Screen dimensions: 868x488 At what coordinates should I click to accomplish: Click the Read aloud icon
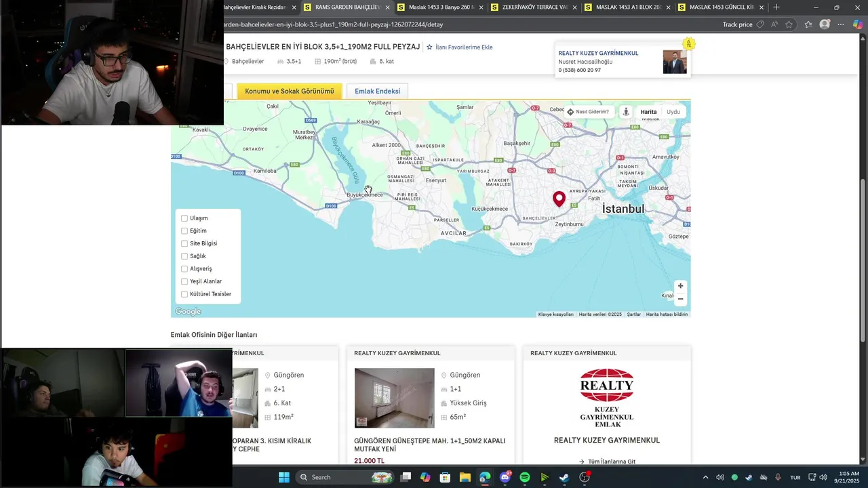click(774, 24)
